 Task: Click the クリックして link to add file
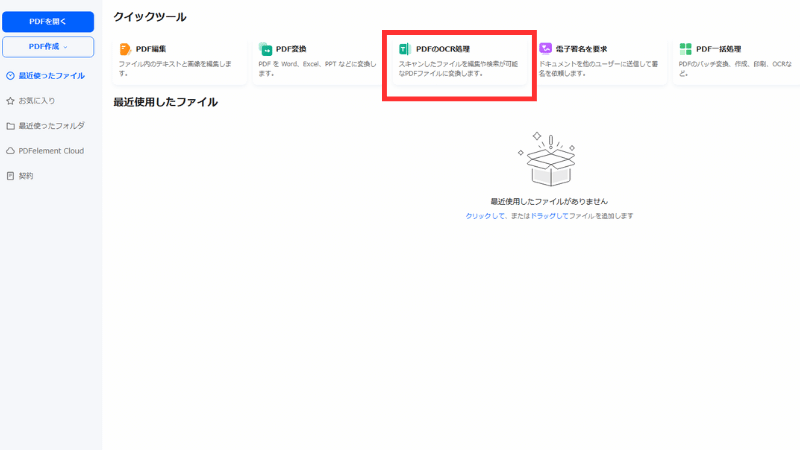click(x=485, y=216)
